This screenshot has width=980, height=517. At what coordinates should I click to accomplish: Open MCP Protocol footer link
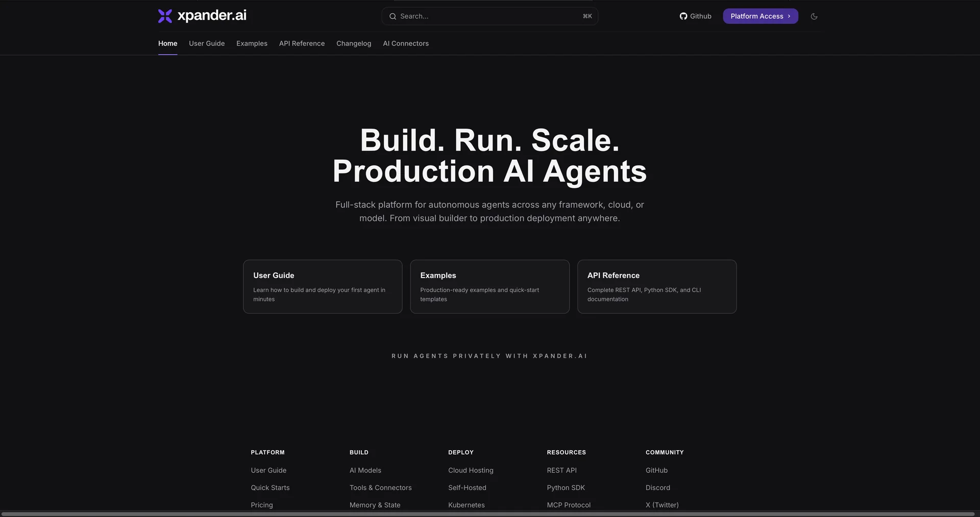coord(569,505)
